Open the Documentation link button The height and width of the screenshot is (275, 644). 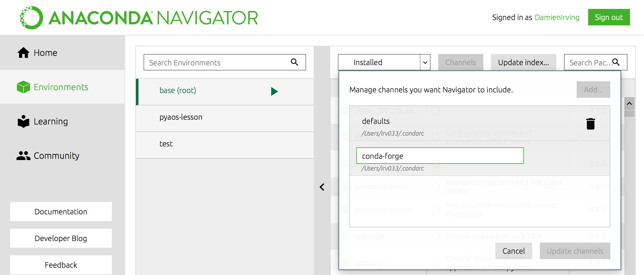61,211
